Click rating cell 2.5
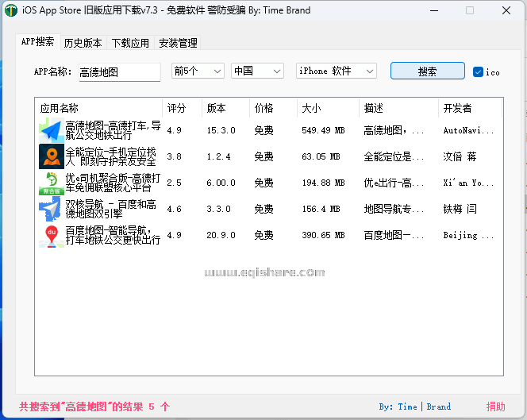Viewport: 527px width, 420px height. point(174,183)
